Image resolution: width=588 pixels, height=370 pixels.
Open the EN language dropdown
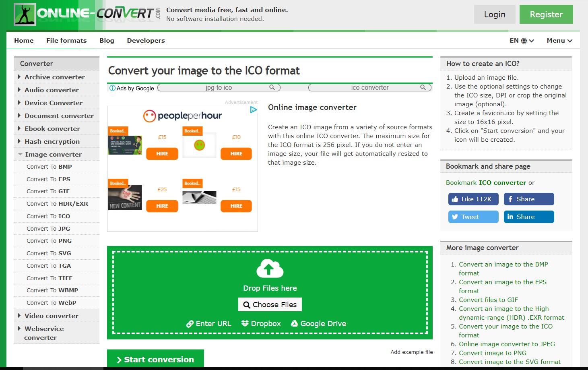522,41
